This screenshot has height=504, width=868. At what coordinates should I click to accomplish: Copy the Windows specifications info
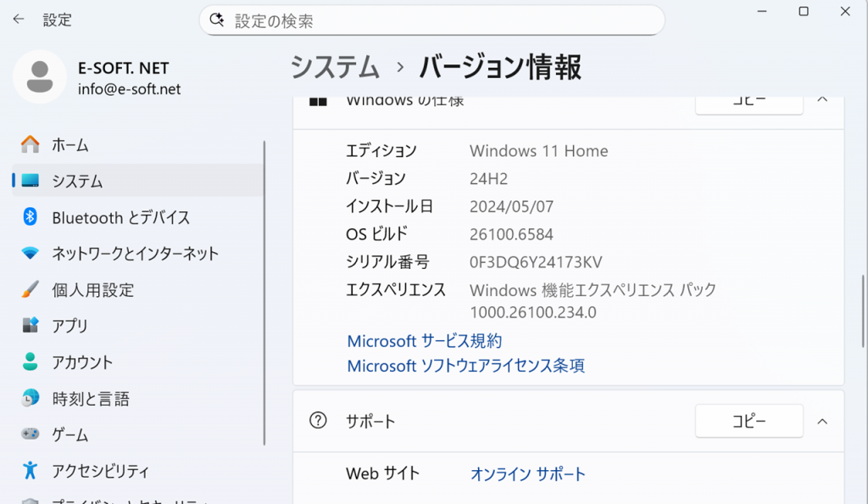(748, 102)
